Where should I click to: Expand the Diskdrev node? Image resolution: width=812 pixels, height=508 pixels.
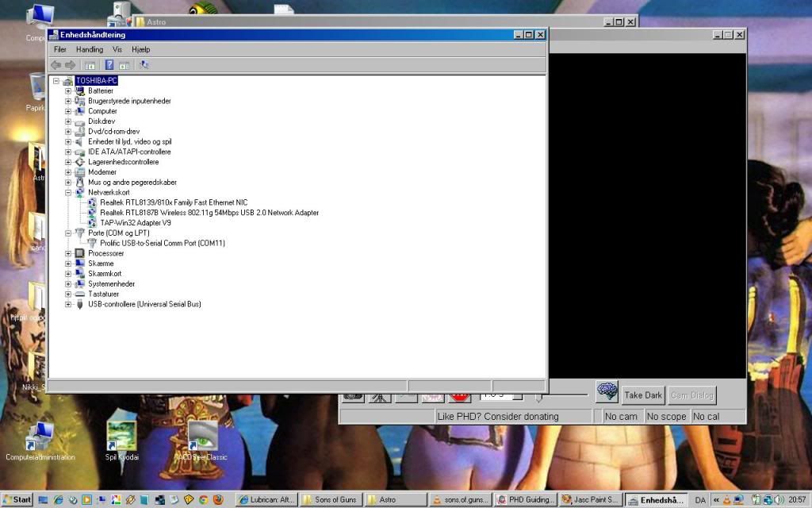coord(68,121)
